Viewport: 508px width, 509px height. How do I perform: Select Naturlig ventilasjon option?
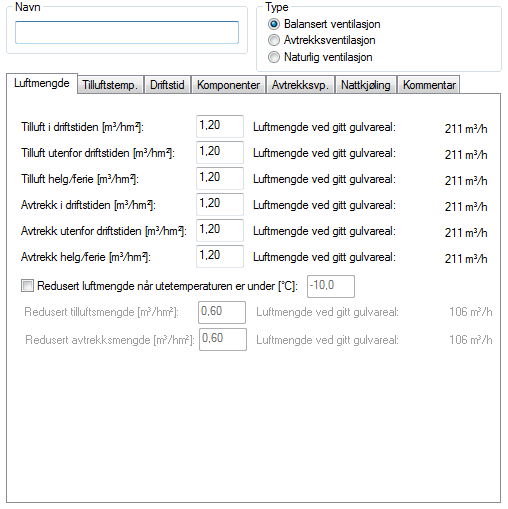(274, 57)
